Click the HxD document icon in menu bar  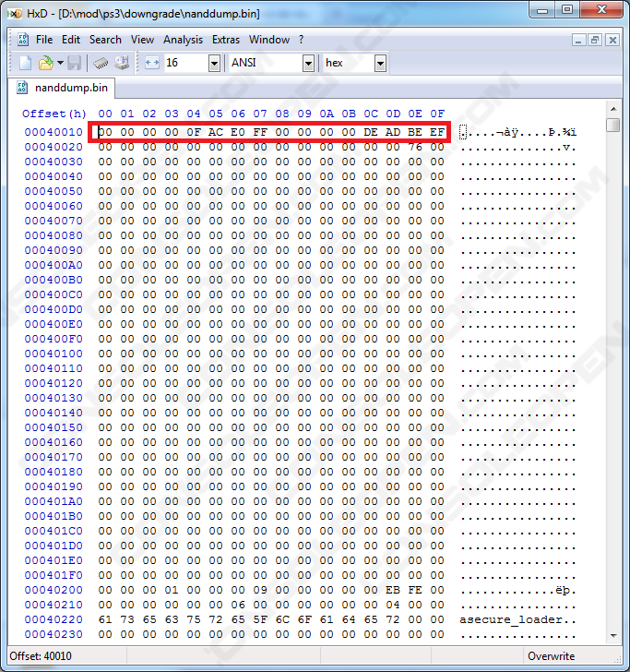point(22,40)
